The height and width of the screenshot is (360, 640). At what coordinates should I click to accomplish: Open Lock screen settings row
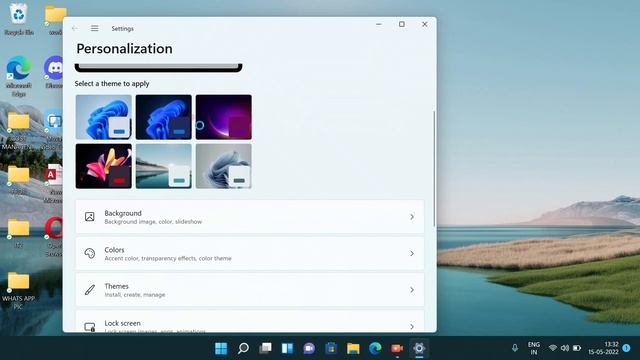[250, 321]
